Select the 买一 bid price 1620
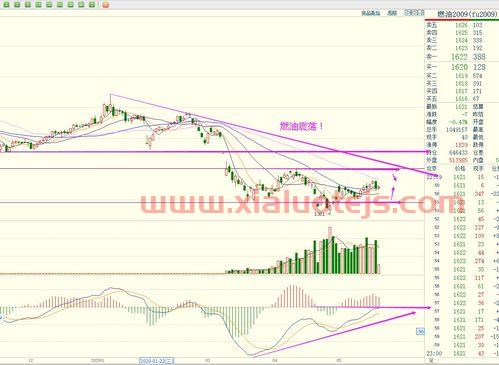499x365 pixels. (x=459, y=67)
